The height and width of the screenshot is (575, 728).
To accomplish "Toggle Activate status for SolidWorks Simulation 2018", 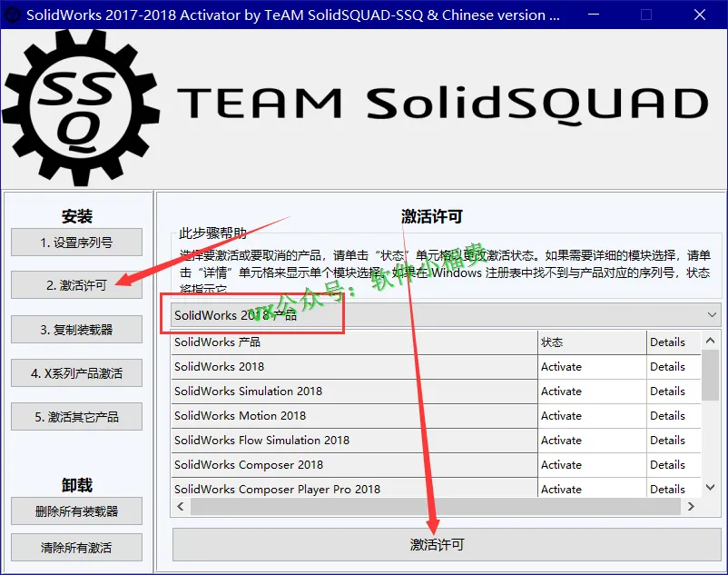I will click(x=592, y=392).
